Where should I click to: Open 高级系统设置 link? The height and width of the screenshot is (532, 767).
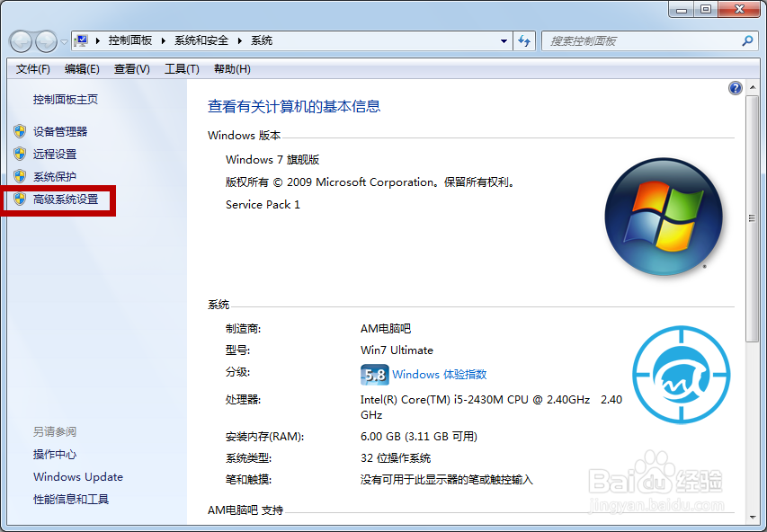tap(66, 199)
